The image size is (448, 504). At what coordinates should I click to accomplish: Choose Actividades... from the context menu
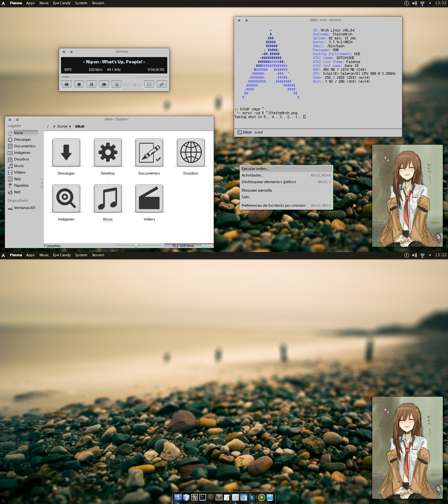click(286, 175)
